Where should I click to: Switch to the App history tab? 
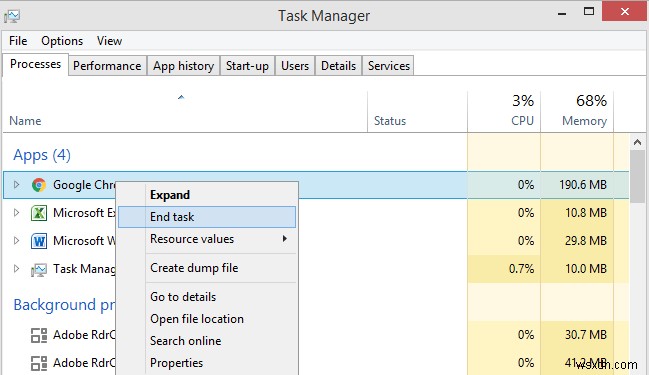pyautogui.click(x=183, y=66)
